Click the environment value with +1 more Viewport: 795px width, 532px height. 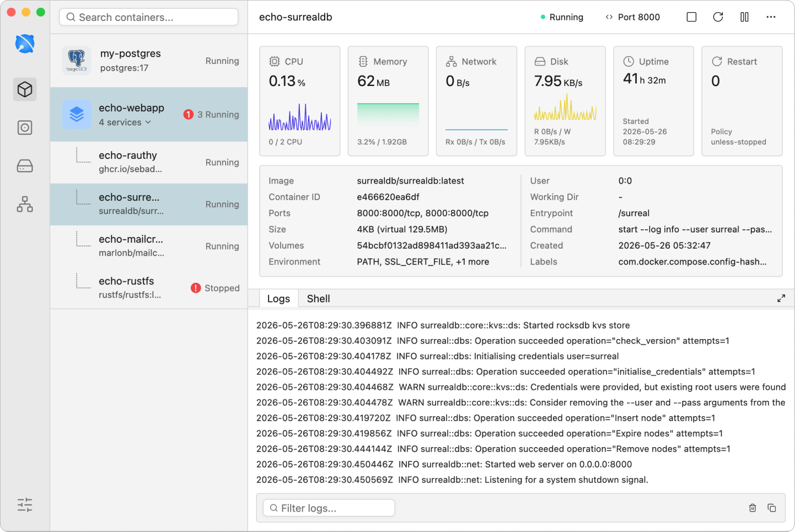(423, 261)
